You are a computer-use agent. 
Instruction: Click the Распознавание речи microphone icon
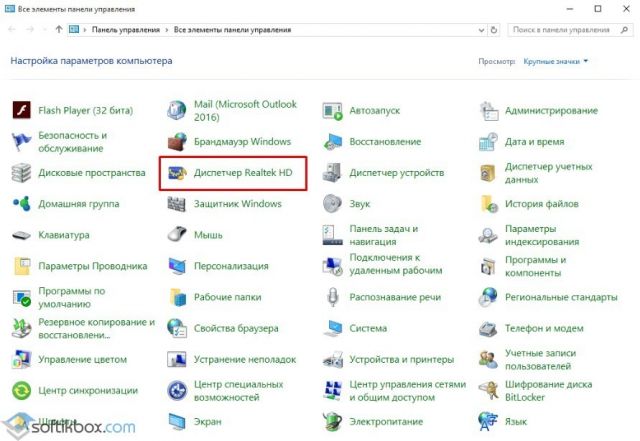click(333, 297)
